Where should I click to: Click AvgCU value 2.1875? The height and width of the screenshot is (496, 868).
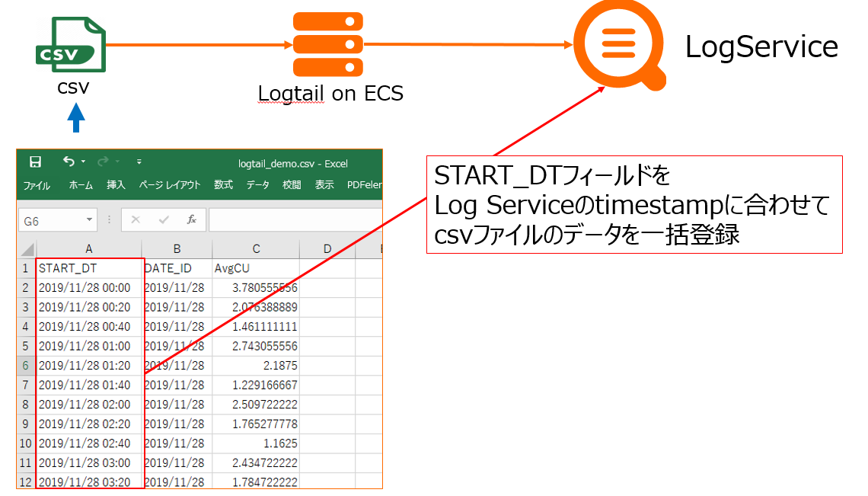pyautogui.click(x=256, y=366)
